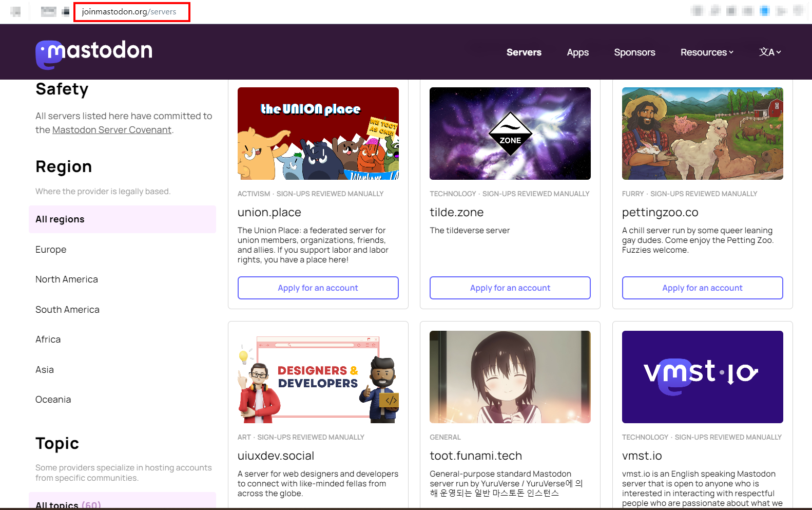
Task: Click the toot.funami.tech server name
Action: [476, 456]
